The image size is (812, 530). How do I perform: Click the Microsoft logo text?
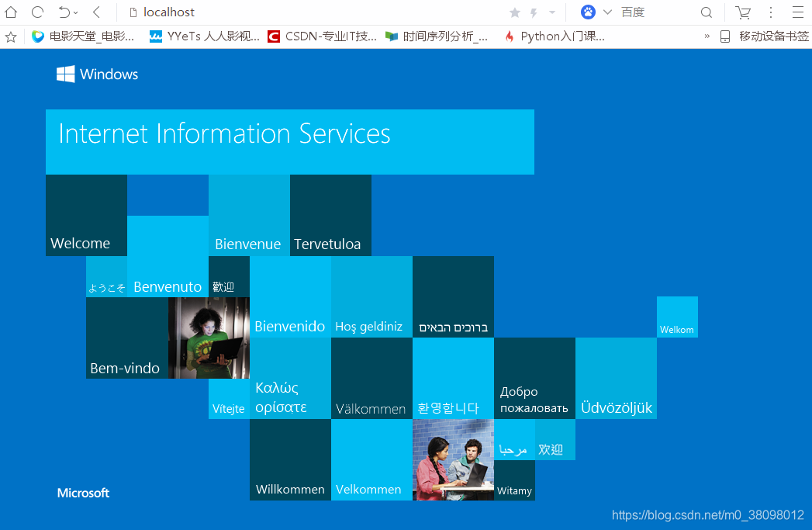pos(84,493)
